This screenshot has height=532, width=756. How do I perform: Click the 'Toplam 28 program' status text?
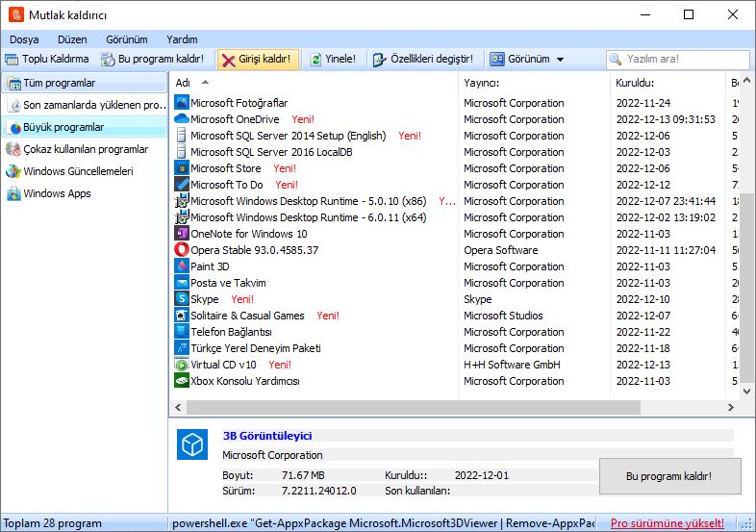pyautogui.click(x=53, y=523)
